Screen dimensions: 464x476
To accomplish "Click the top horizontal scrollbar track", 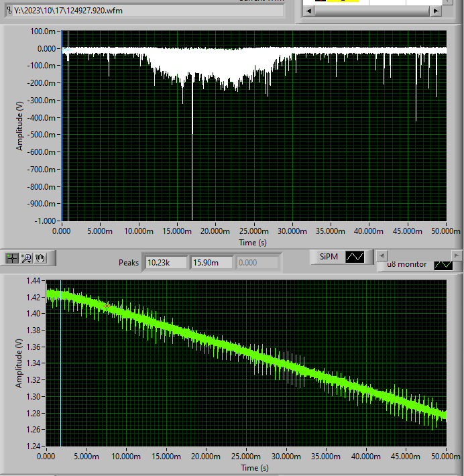I will [372, 11].
